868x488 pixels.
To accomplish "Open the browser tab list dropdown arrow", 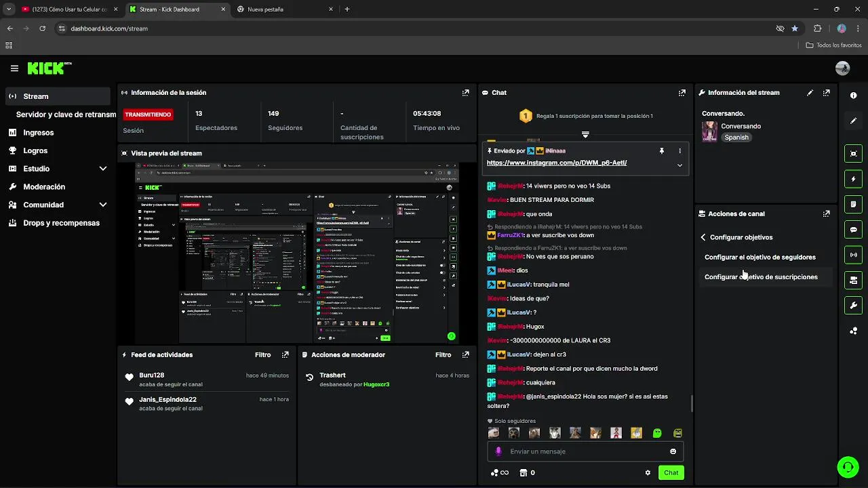I will (x=9, y=9).
